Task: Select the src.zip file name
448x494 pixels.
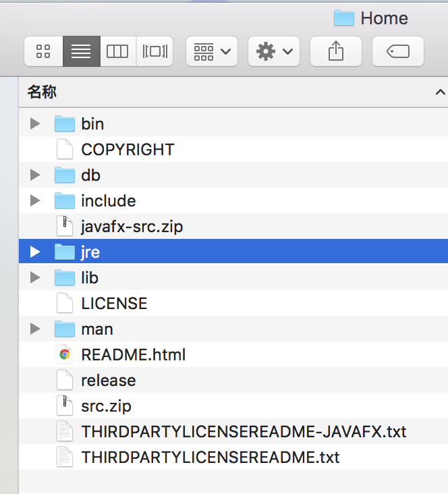Action: click(106, 406)
